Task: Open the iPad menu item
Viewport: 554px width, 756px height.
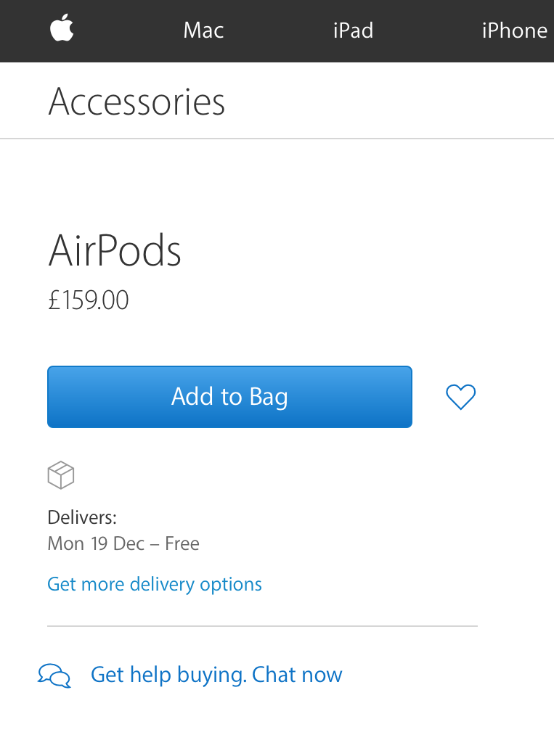Action: [354, 31]
